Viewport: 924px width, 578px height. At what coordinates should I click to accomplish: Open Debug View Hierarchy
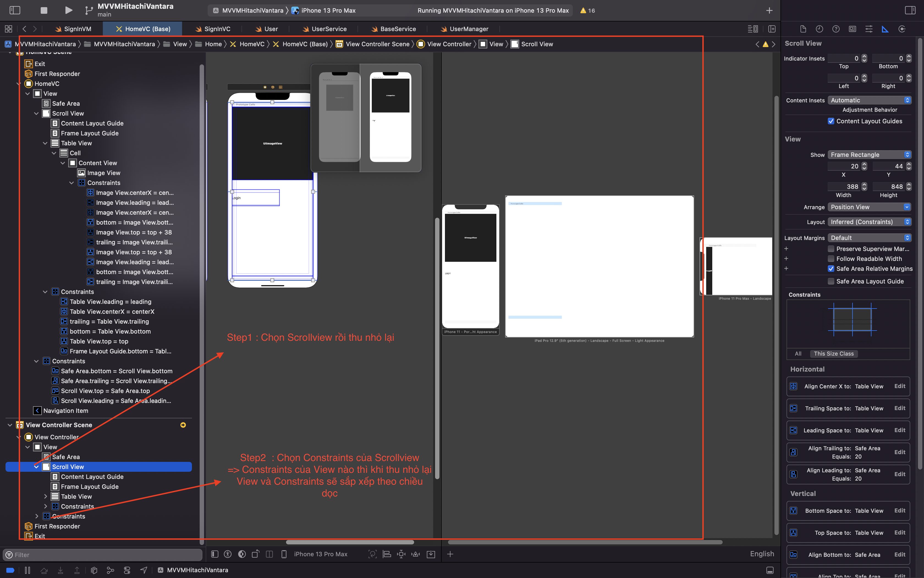coord(94,570)
